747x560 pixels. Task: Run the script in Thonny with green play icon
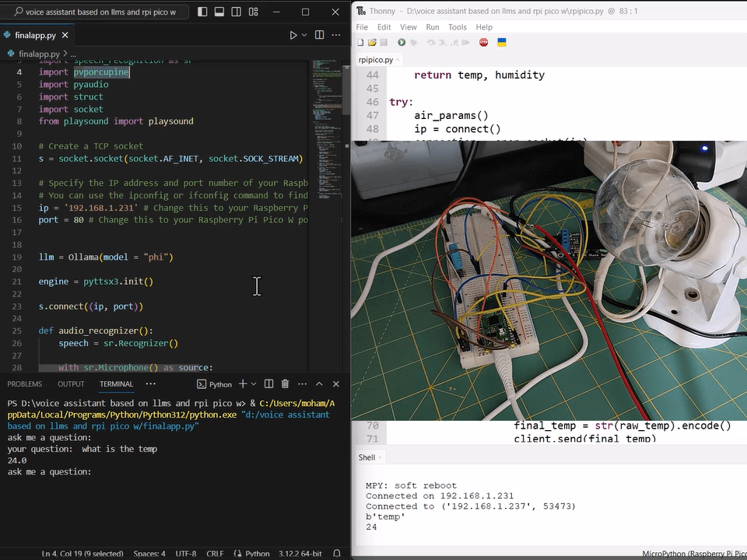click(401, 42)
